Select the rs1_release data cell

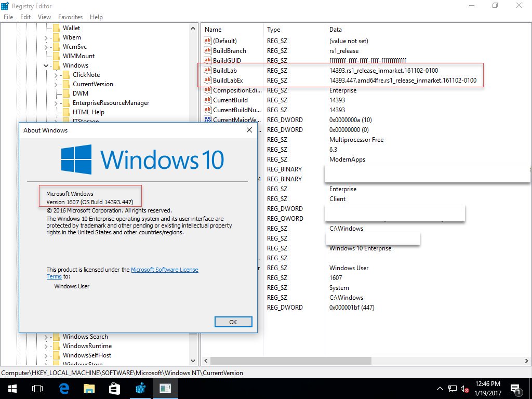point(344,50)
